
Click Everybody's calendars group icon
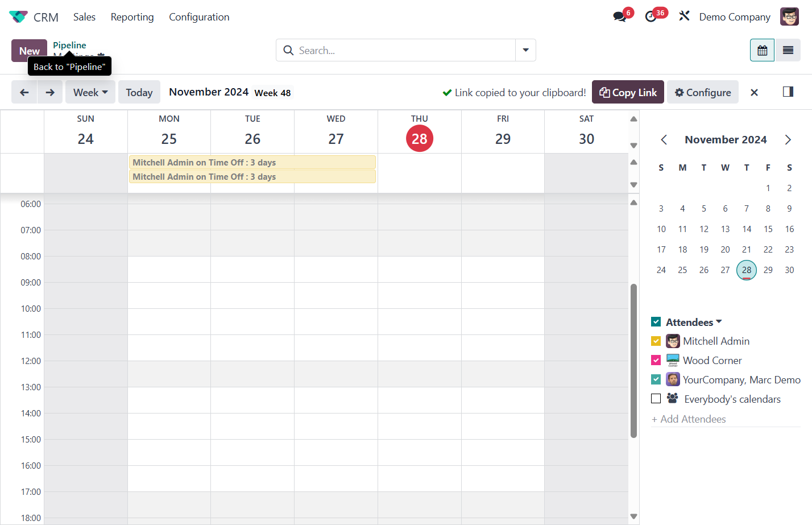pos(672,398)
